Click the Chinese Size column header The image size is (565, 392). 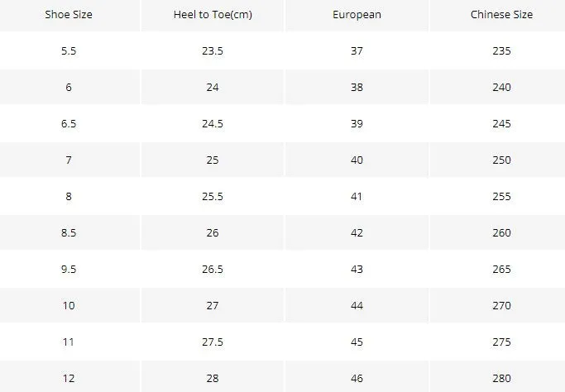tap(501, 14)
